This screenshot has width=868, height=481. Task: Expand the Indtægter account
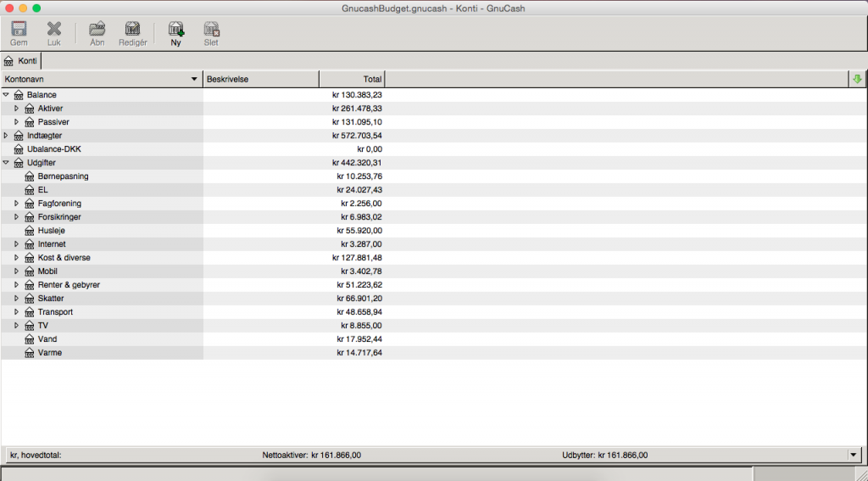click(6, 136)
